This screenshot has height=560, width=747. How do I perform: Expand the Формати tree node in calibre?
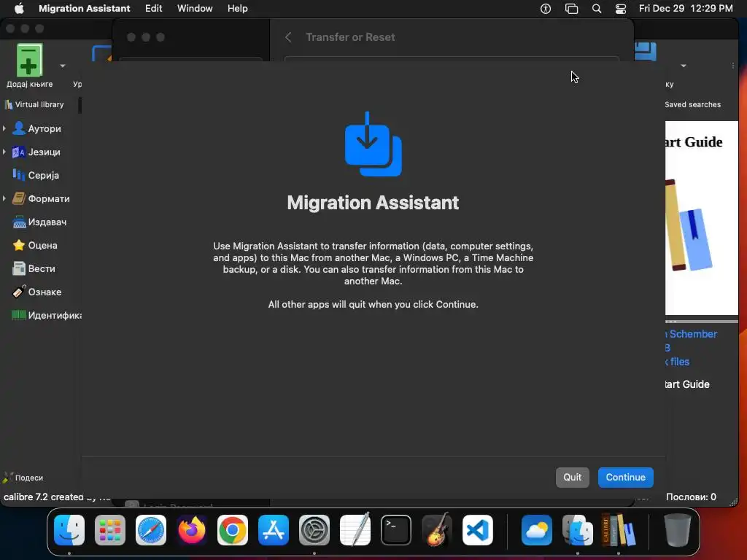4,198
